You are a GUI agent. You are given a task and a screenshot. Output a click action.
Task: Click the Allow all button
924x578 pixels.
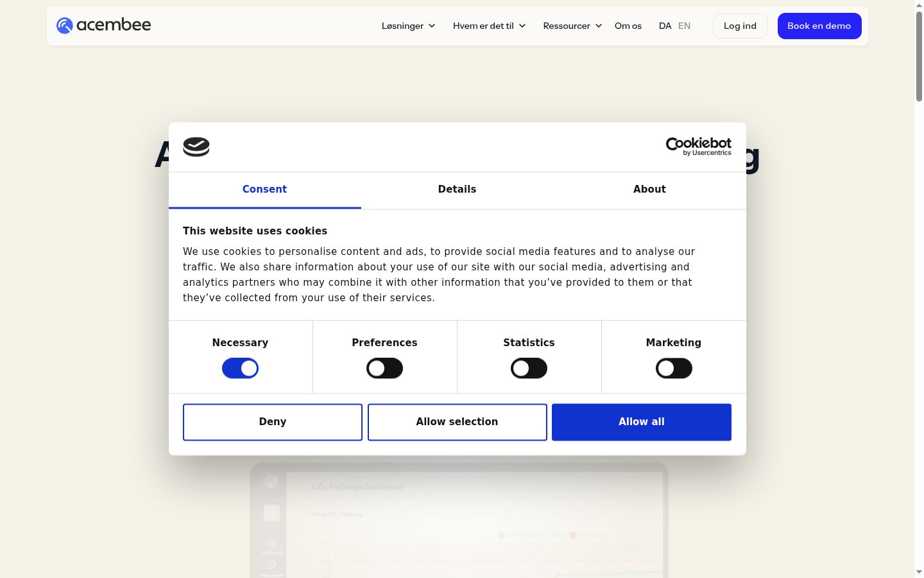click(x=642, y=422)
